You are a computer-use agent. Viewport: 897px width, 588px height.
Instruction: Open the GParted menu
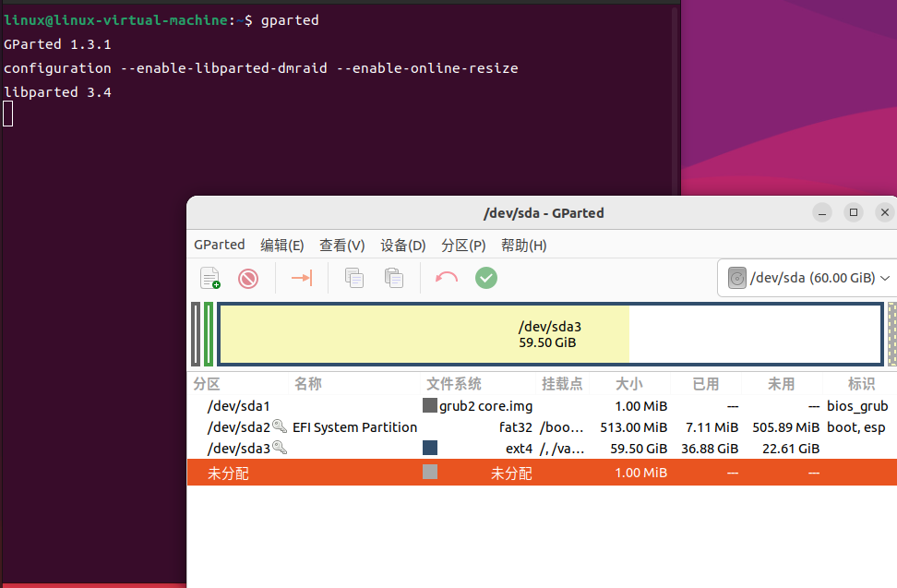point(219,245)
